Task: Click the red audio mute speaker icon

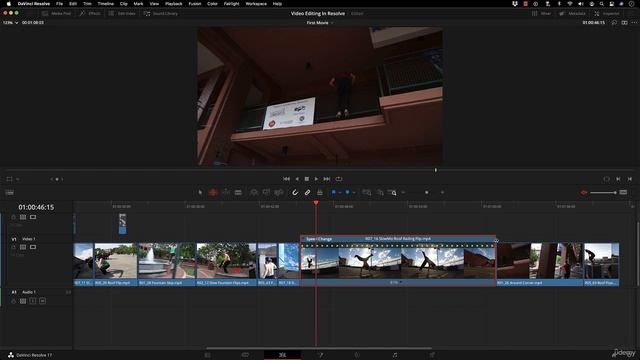Action: pyautogui.click(x=584, y=192)
